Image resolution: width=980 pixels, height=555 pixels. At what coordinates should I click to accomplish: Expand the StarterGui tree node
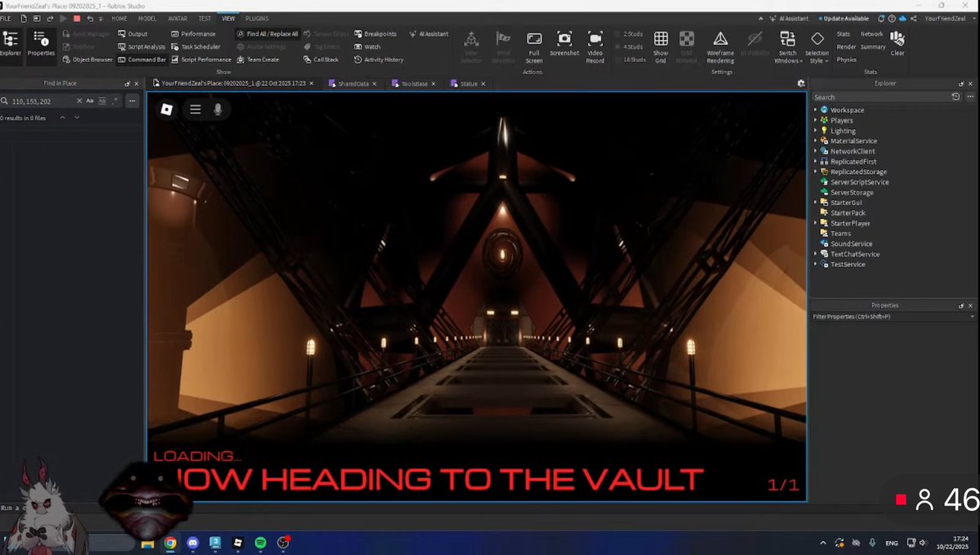point(815,203)
